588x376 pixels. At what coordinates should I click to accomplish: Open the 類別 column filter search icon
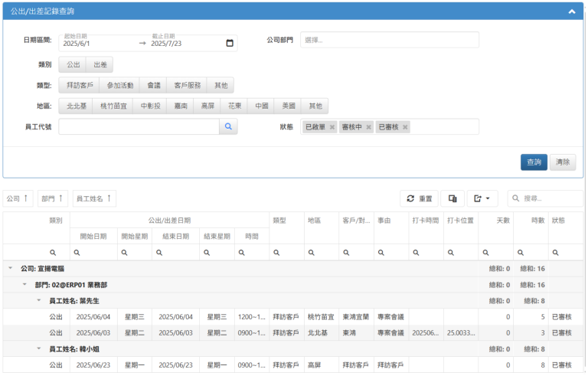[53, 253]
